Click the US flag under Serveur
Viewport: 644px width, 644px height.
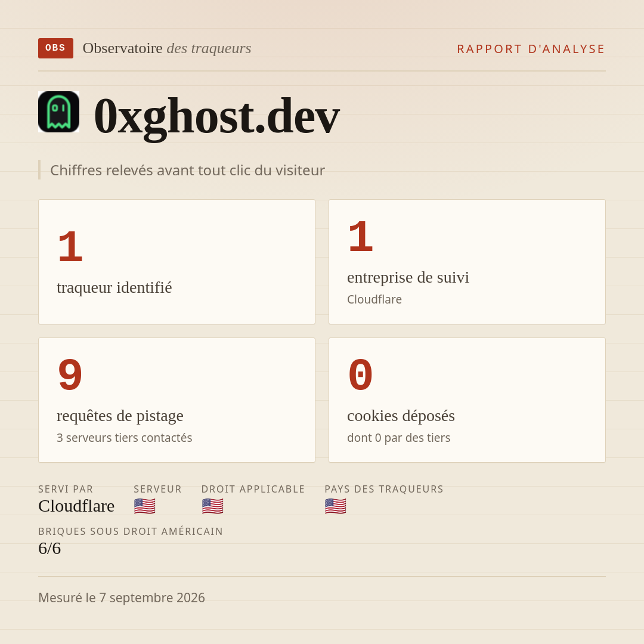click(x=144, y=506)
